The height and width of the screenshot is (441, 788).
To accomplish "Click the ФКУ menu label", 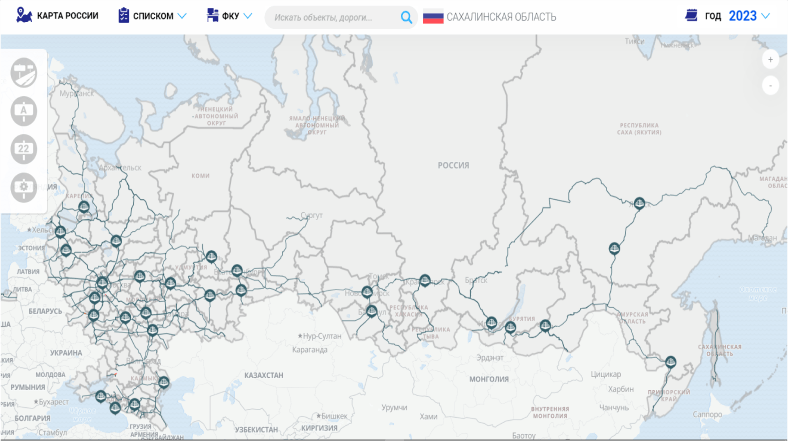I will click(231, 16).
